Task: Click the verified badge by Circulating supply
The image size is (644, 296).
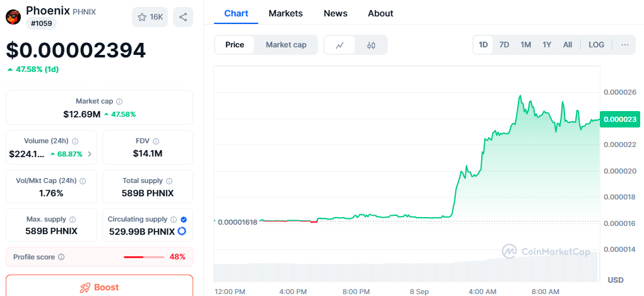Action: pos(184,220)
